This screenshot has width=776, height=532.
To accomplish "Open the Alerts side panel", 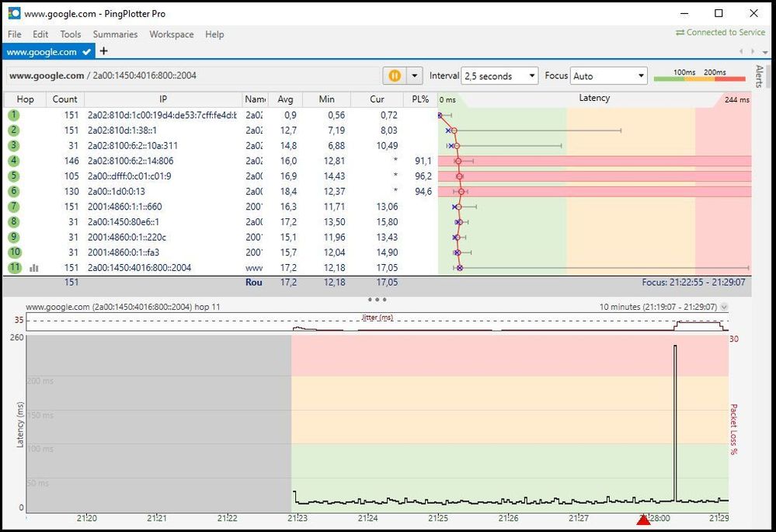I will (759, 76).
